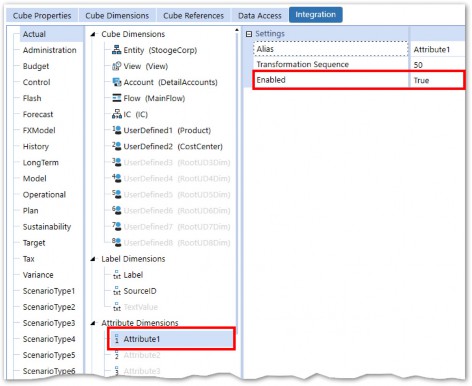
Task: Collapse the Cube Dimensions tree node
Action: point(94,34)
